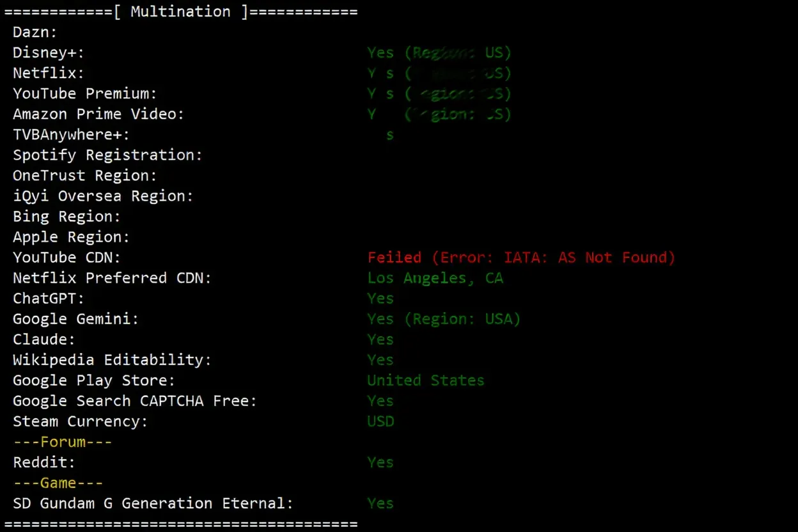This screenshot has width=798, height=532.
Task: Select the Yes result for ChatGPT
Action: tap(380, 298)
